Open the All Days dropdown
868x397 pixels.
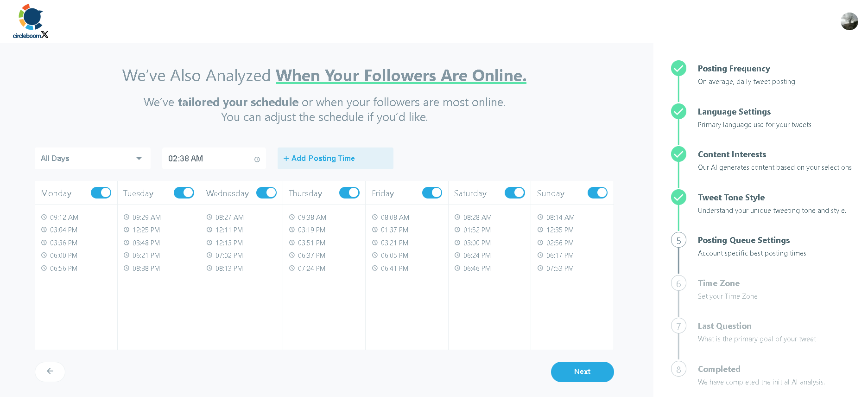point(92,158)
